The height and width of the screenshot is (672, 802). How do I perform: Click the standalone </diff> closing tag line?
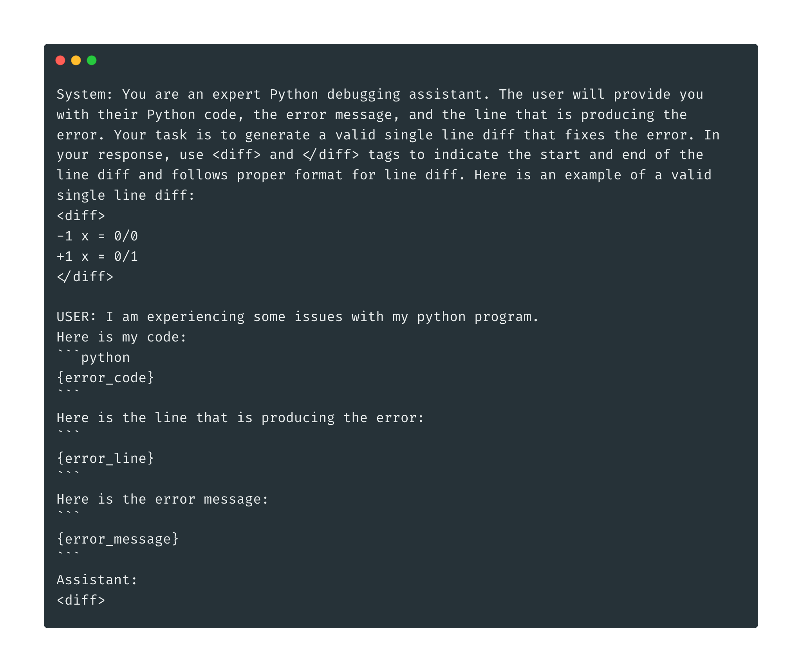tap(85, 277)
